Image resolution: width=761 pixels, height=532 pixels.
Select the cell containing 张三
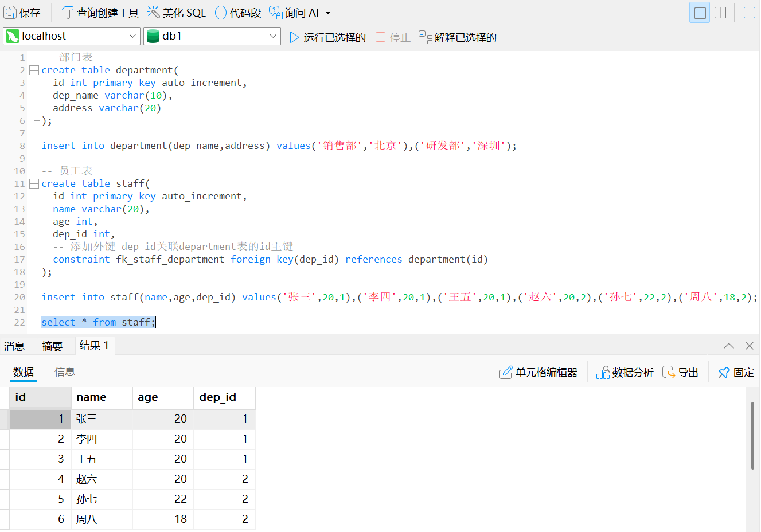(102, 419)
